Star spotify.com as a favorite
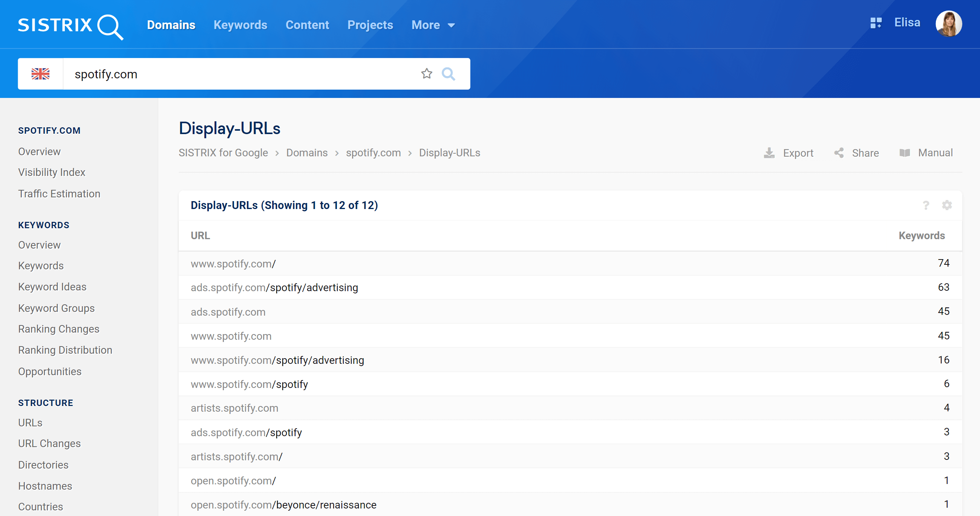Screen dimensions: 980x516 (x=426, y=73)
